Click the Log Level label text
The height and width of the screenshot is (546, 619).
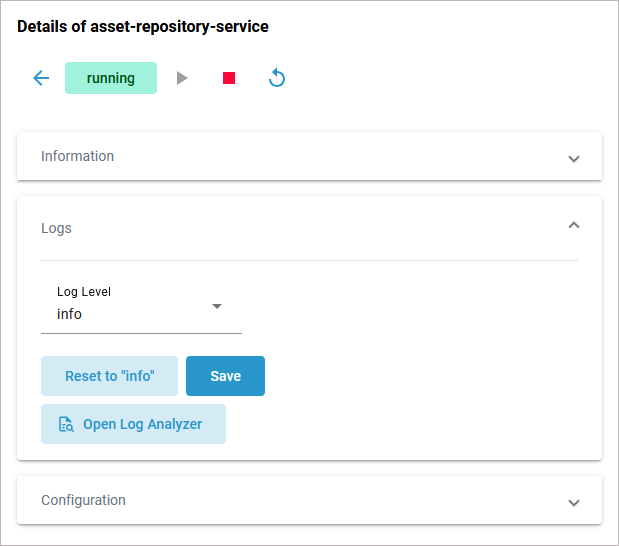point(84,292)
